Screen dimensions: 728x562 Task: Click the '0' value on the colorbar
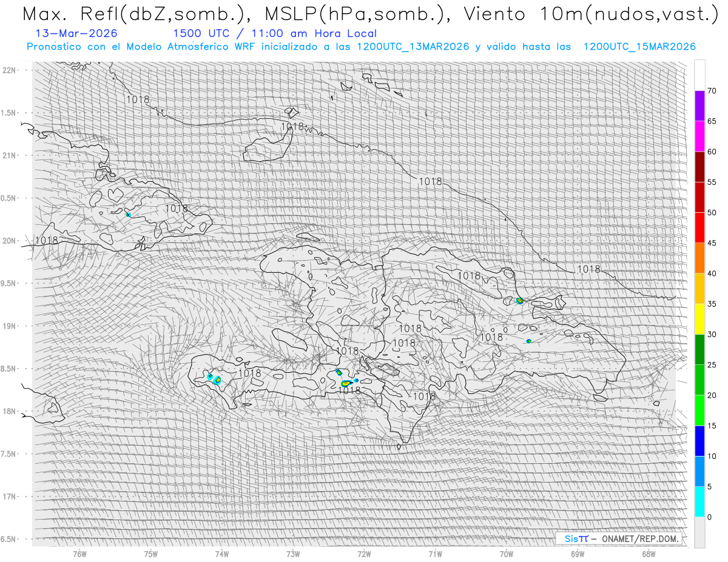(710, 517)
